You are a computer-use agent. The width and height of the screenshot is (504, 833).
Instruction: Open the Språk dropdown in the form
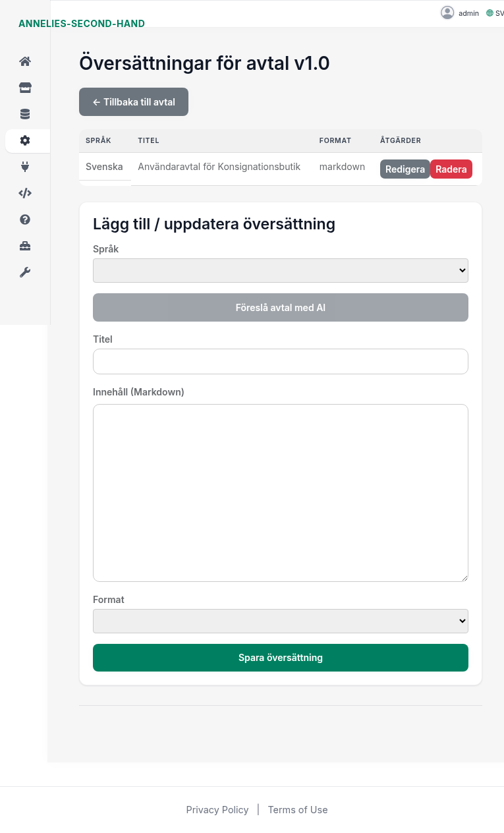(280, 270)
